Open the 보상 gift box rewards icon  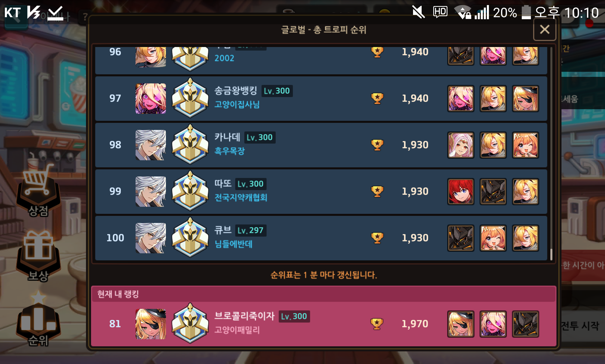[38, 256]
